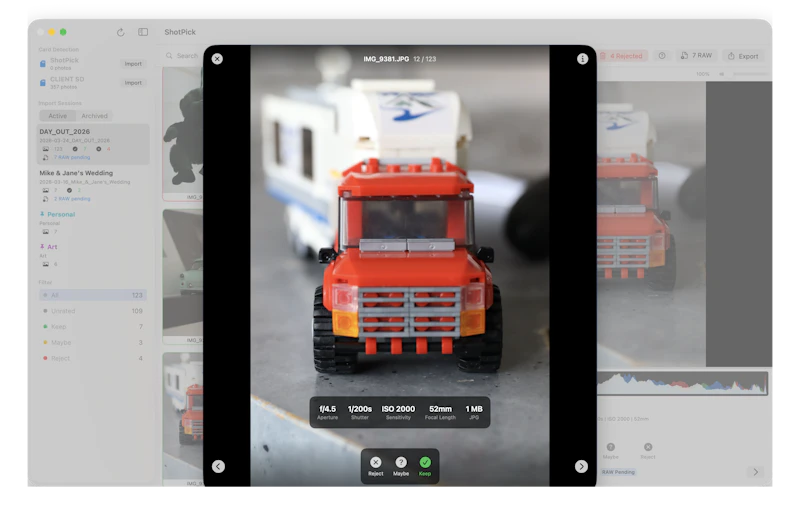Select the red truck thumbnail in grid
This screenshot has height=529, width=800.
(x=183, y=418)
